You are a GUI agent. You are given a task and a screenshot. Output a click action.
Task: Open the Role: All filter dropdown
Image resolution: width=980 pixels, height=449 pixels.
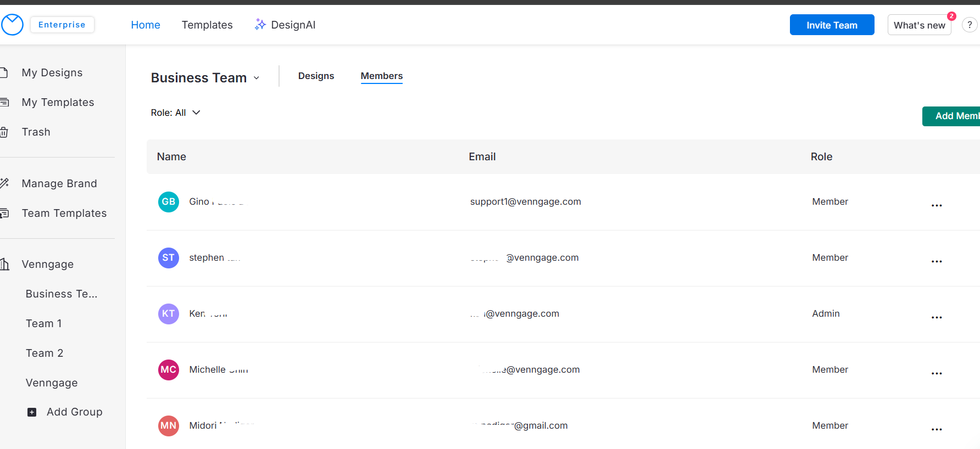pyautogui.click(x=175, y=113)
